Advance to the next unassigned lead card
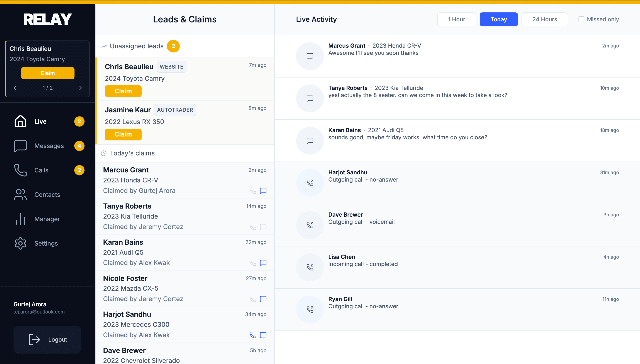The image size is (640, 364). (81, 88)
